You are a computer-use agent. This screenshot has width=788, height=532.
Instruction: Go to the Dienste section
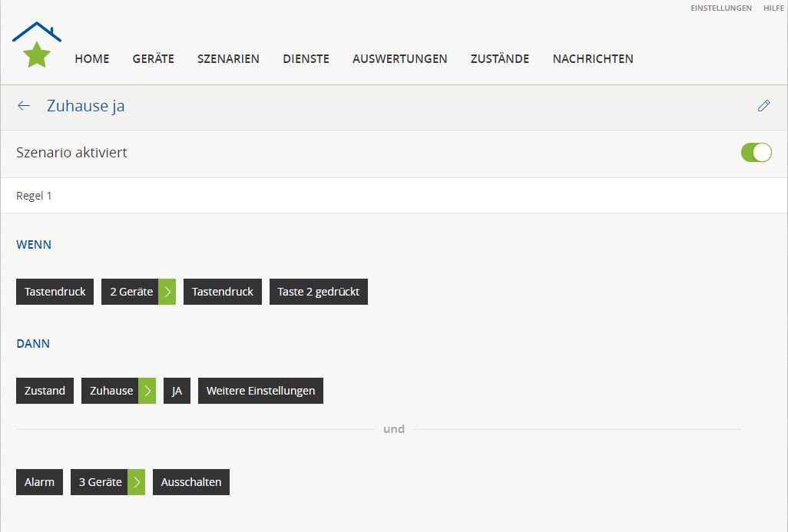[306, 59]
